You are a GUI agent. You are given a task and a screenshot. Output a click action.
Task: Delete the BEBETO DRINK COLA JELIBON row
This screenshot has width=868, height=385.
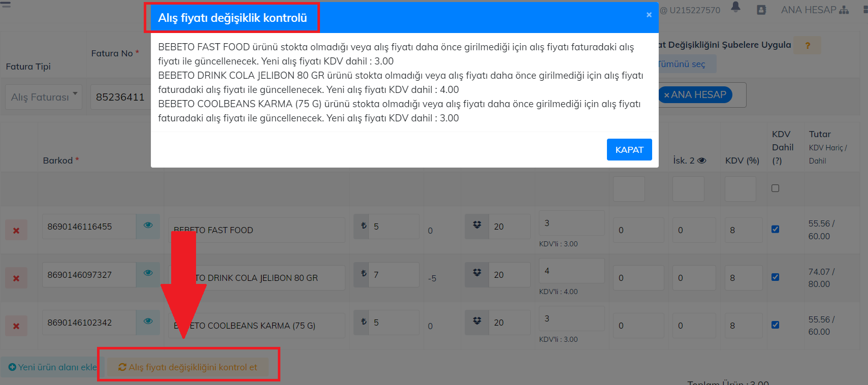[16, 278]
